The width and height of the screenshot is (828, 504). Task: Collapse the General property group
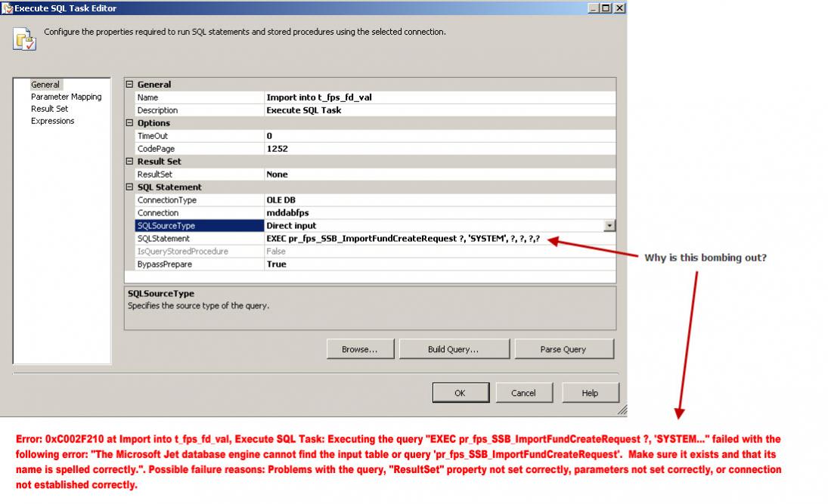coord(129,84)
